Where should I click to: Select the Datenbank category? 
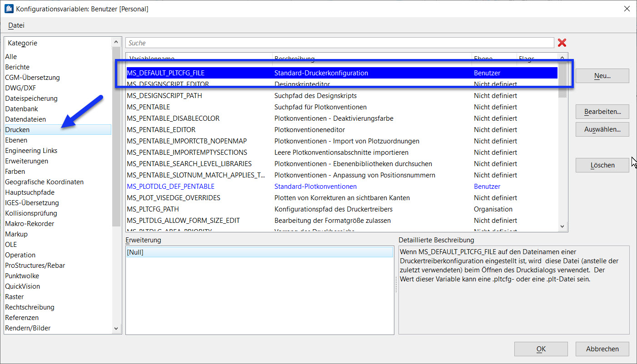pyautogui.click(x=58, y=109)
